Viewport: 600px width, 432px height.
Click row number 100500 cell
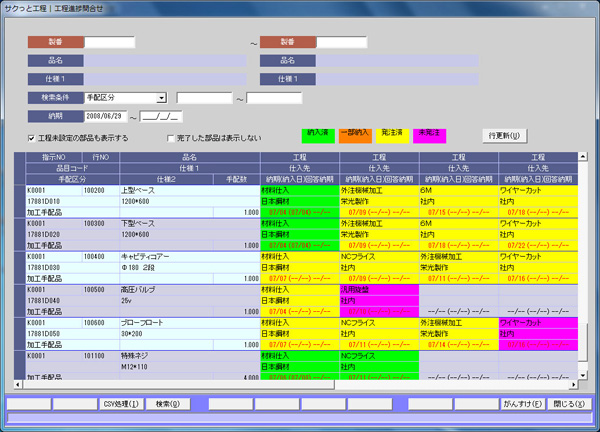pos(101,290)
